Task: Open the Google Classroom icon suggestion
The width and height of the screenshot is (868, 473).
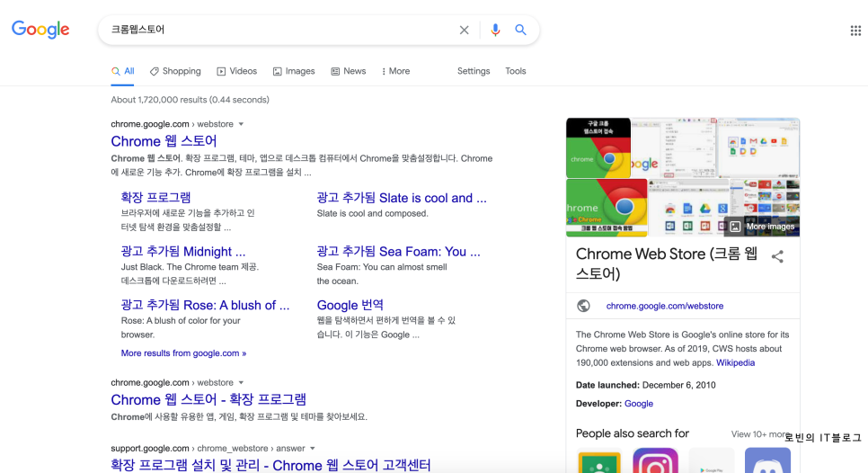Action: (599, 462)
